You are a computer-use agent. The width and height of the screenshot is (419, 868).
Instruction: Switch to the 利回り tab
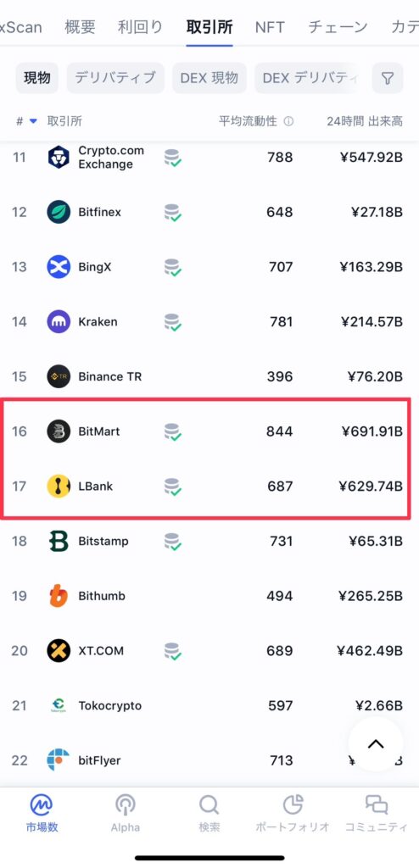pos(140,26)
